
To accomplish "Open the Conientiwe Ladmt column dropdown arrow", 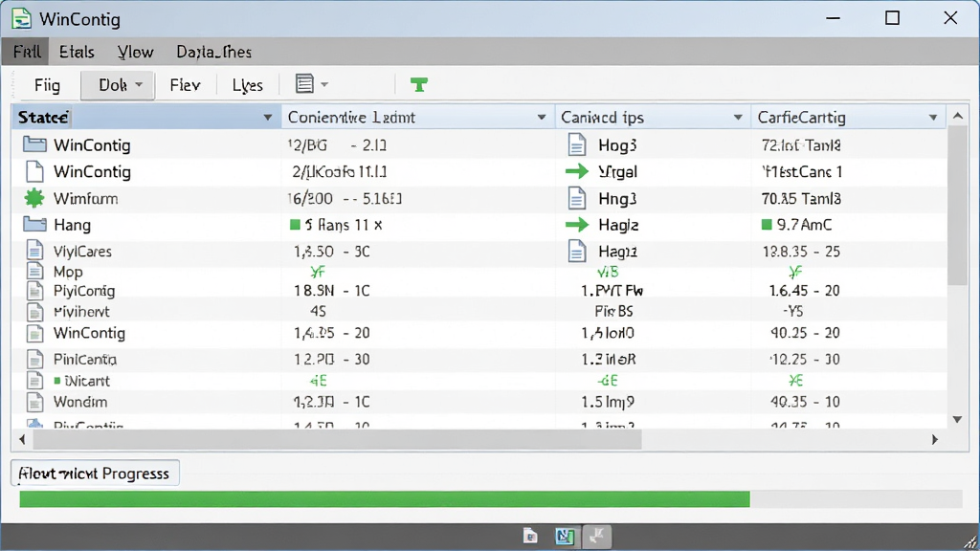I will click(x=542, y=118).
